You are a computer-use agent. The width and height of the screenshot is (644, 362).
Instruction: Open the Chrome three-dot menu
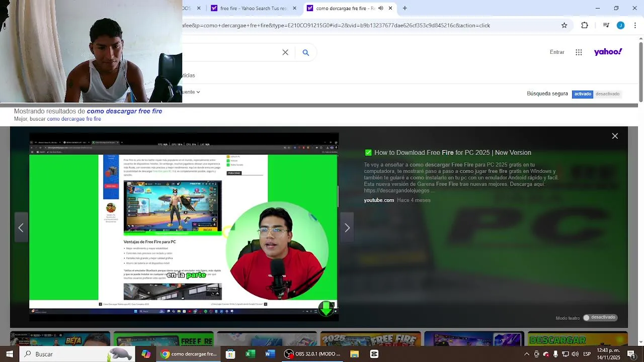tap(635, 25)
